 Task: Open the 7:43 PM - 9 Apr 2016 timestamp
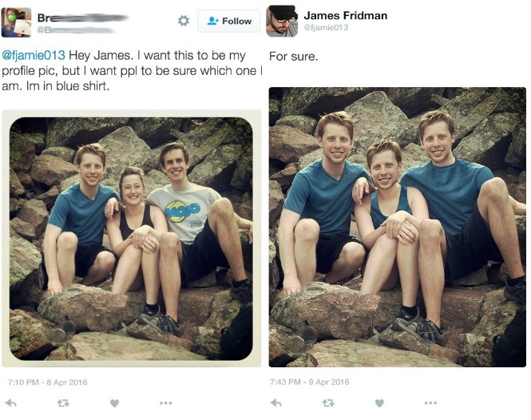coord(312,382)
